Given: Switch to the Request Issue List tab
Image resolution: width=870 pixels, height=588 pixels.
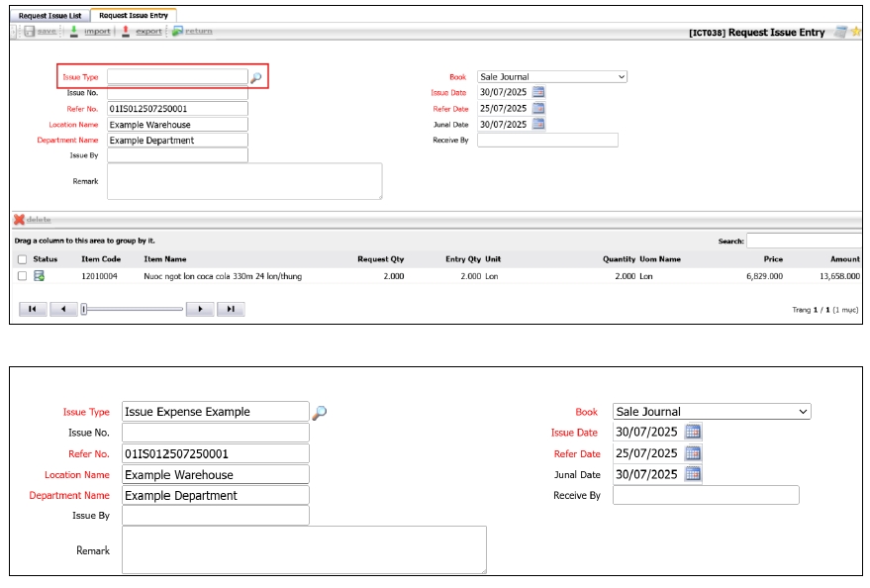Looking at the screenshot, I should point(49,16).
